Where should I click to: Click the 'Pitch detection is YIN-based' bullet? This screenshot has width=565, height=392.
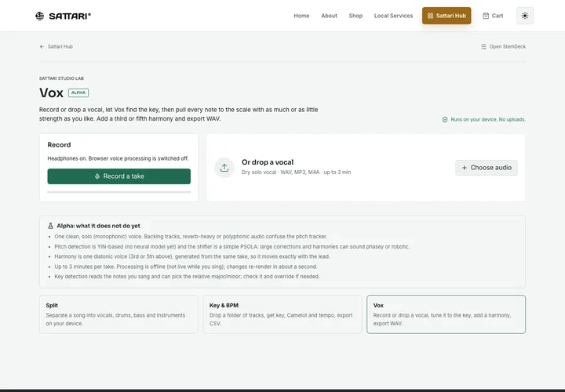pyautogui.click(x=231, y=247)
